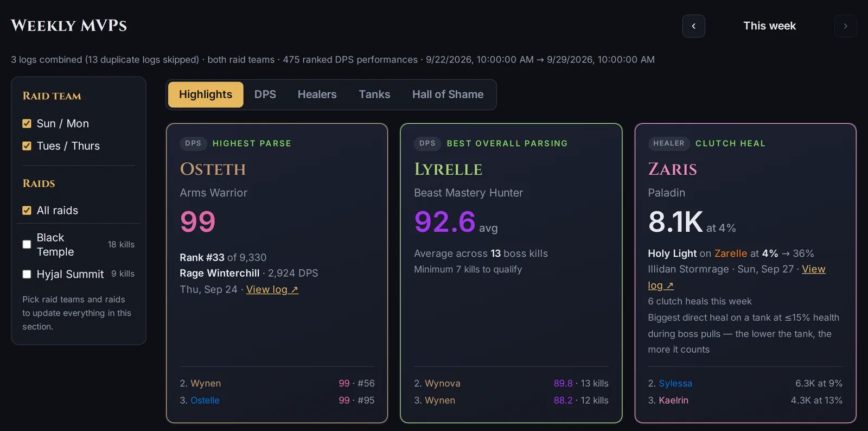Click Lyrelle name in Best Overall Parsing
Image resolution: width=868 pixels, height=431 pixels.
448,169
